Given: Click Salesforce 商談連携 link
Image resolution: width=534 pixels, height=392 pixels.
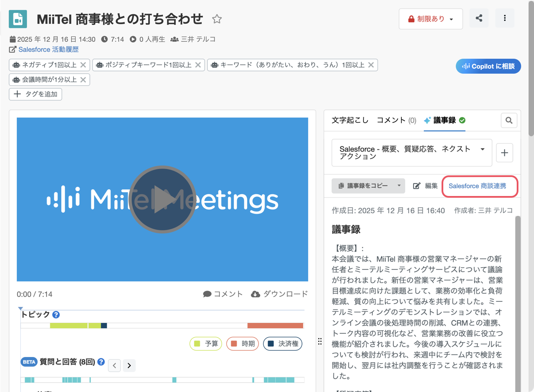Looking at the screenshot, I should click(477, 186).
